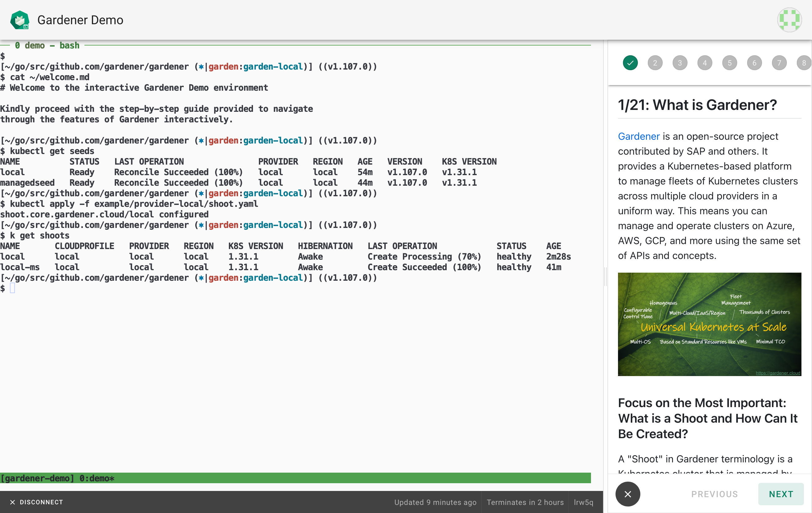Click the Gardener Demo title
This screenshot has width=812, height=513.
[x=80, y=20]
